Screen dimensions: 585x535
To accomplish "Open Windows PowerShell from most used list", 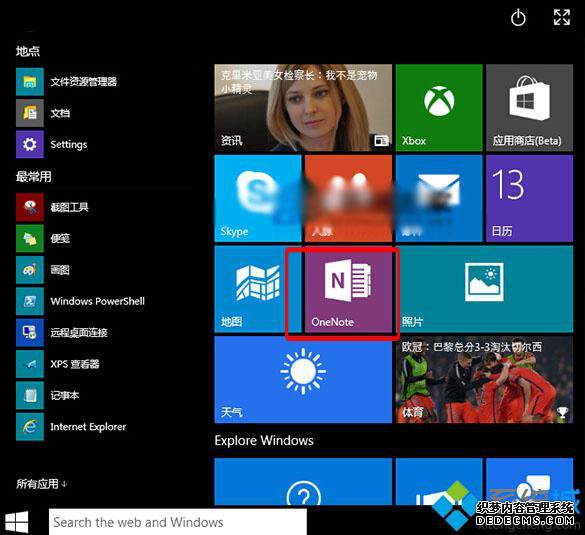I will (x=81, y=301).
